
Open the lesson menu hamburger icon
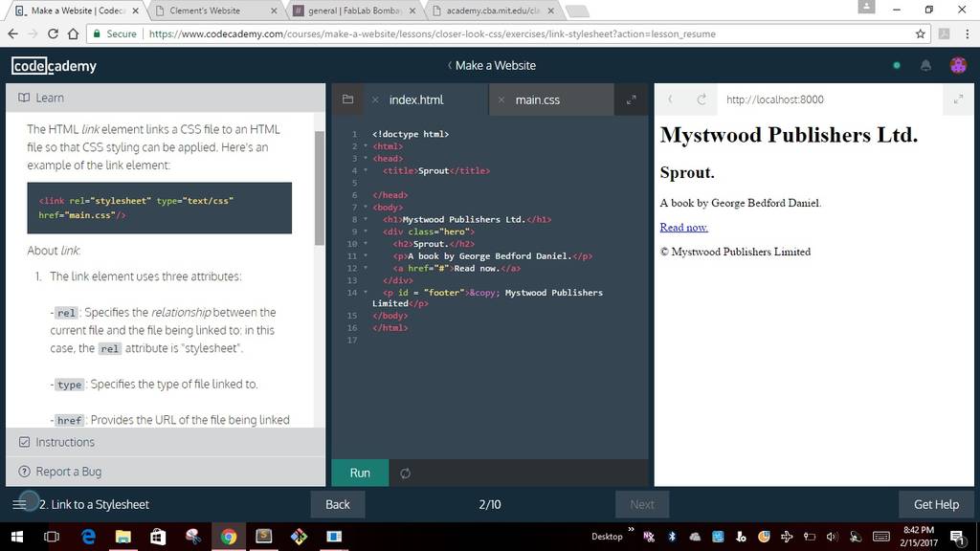tap(19, 504)
